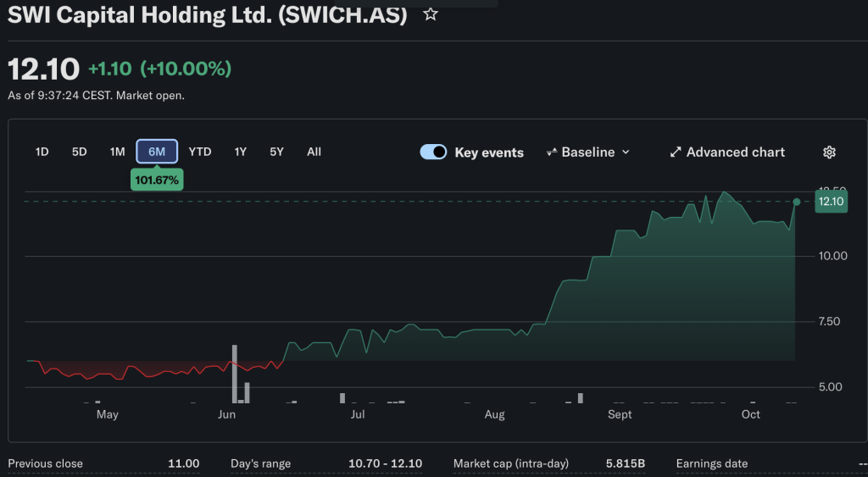Click the Market cap value 5.815B
The width and height of the screenshot is (868, 477).
click(626, 463)
